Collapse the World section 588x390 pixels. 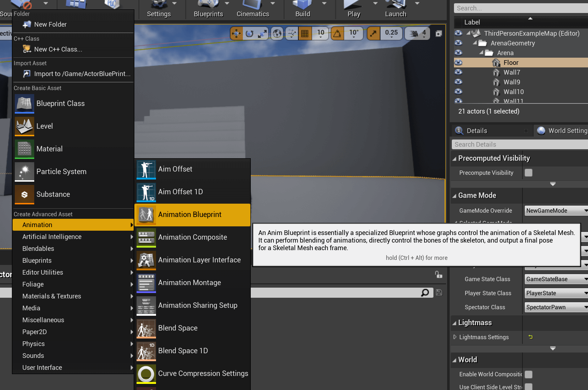[x=454, y=360]
